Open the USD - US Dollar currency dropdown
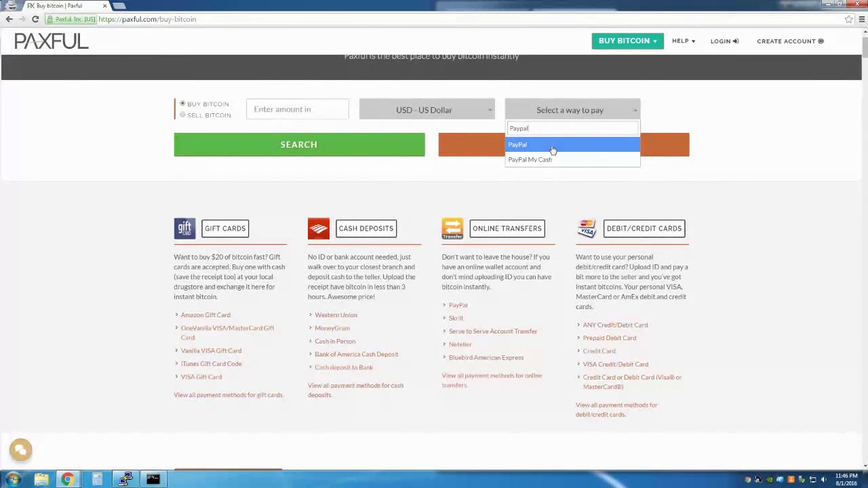This screenshot has height=488, width=868. click(427, 110)
